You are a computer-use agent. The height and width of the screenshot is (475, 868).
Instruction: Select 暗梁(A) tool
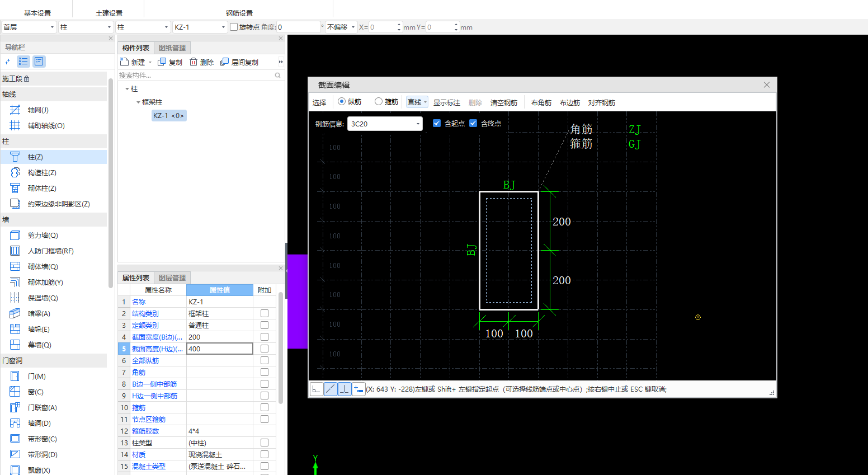[x=39, y=314]
